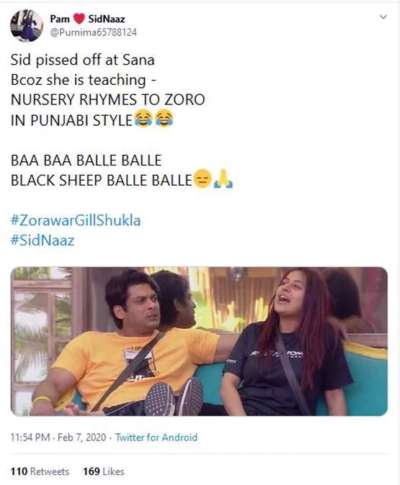Viewport: 400px width, 485px height.
Task: Click the first laughing-crying emoji
Action: [143, 119]
